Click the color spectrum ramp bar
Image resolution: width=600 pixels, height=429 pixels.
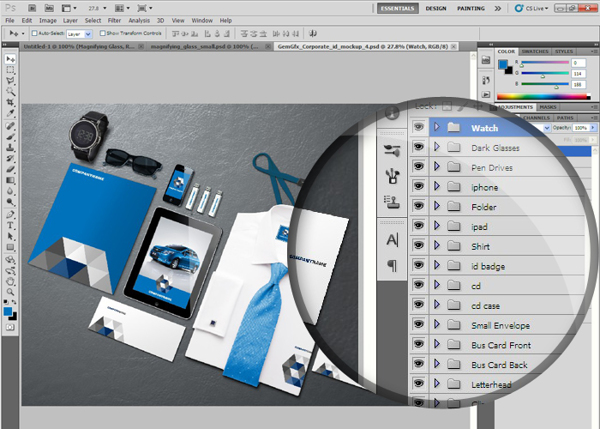click(543, 96)
